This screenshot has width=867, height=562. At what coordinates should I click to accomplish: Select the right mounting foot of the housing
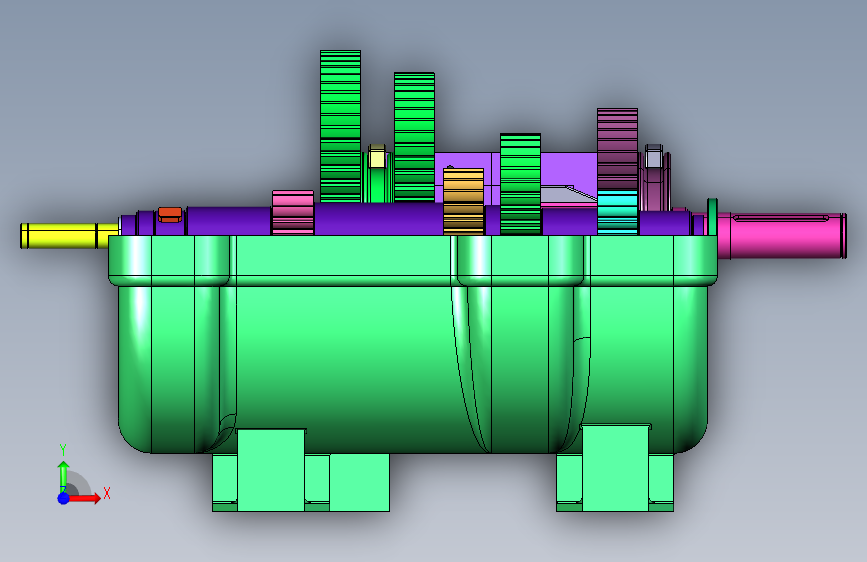[x=615, y=469]
